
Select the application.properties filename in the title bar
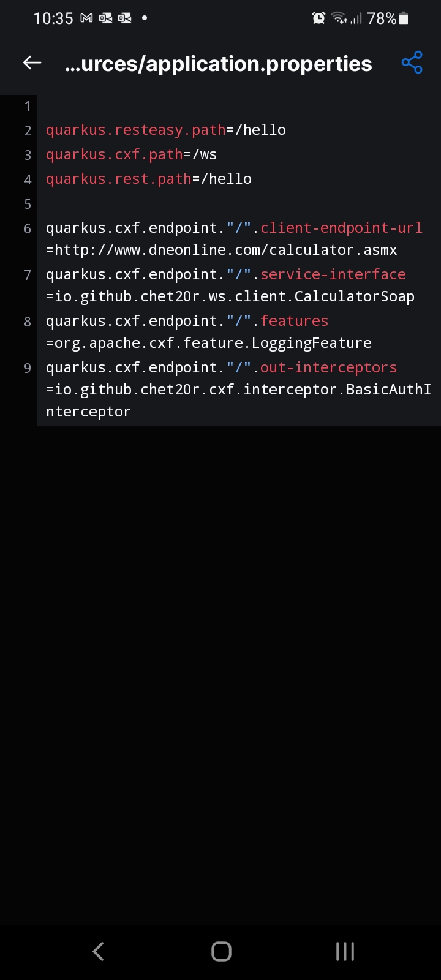tap(219, 63)
